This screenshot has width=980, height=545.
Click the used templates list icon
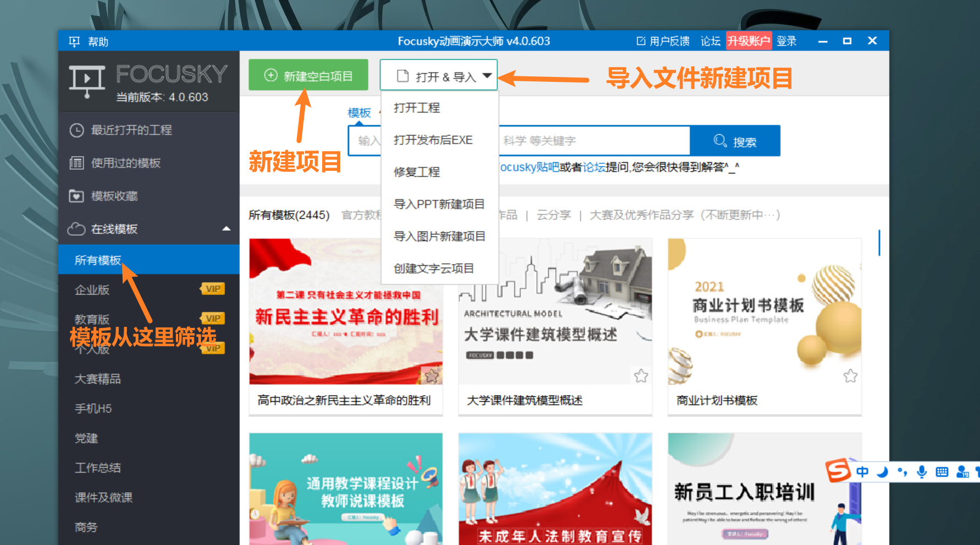coord(76,163)
